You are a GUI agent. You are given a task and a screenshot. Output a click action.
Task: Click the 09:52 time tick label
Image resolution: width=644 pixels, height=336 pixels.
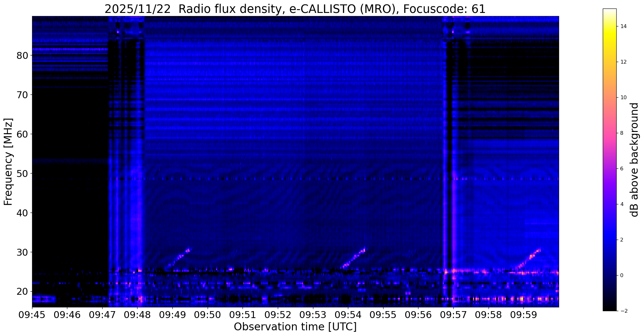pyautogui.click(x=278, y=314)
